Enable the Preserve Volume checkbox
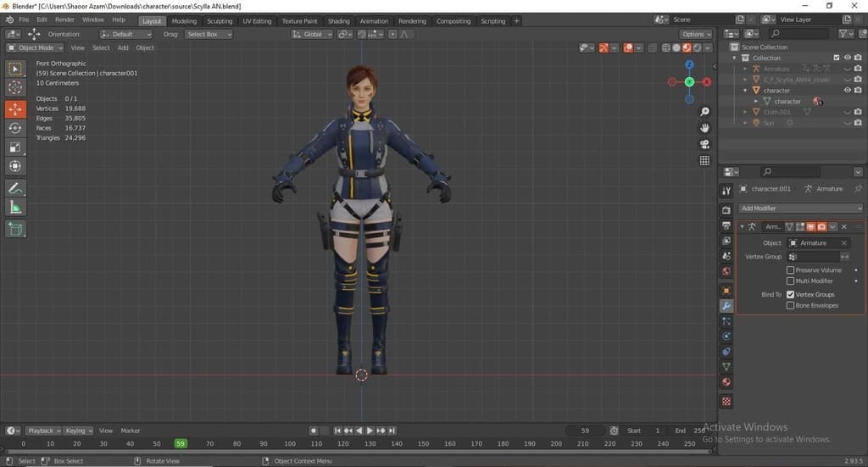868x467 pixels. coord(791,270)
